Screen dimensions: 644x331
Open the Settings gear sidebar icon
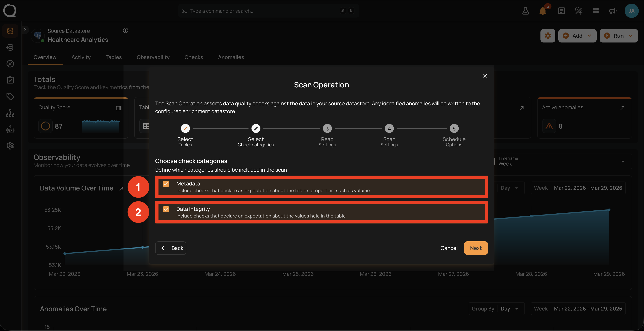[10, 146]
